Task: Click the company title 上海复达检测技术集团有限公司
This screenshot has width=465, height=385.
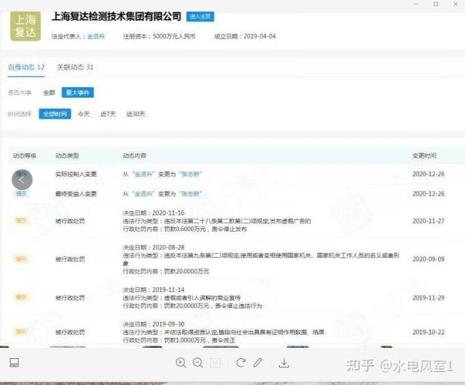Action: tap(117, 16)
